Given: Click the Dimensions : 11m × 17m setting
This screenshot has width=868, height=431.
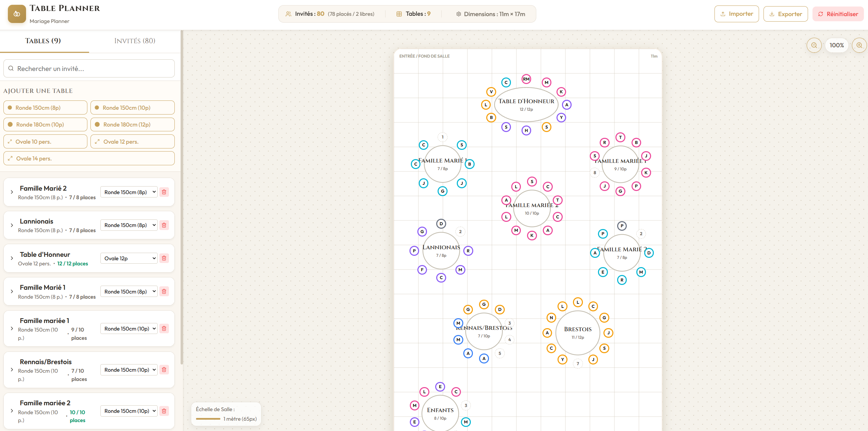Looking at the screenshot, I should [x=491, y=14].
